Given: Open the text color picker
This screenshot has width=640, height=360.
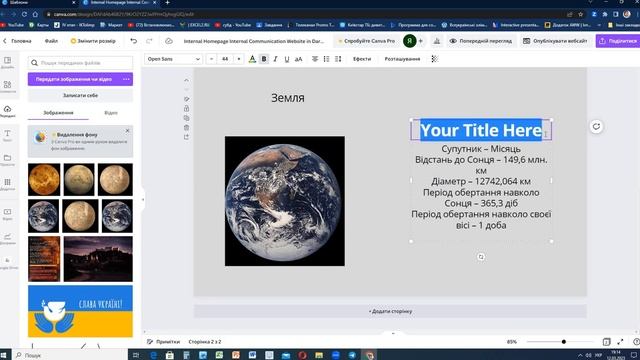Looking at the screenshot, I should point(252,59).
